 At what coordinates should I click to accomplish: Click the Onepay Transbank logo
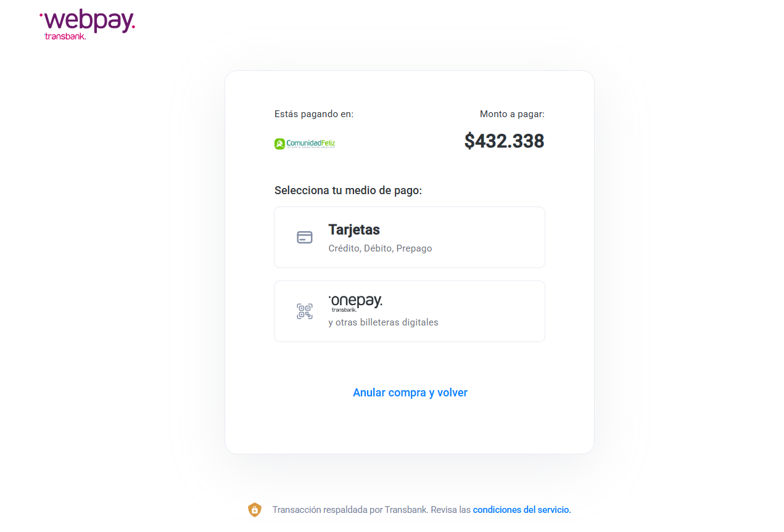point(355,302)
